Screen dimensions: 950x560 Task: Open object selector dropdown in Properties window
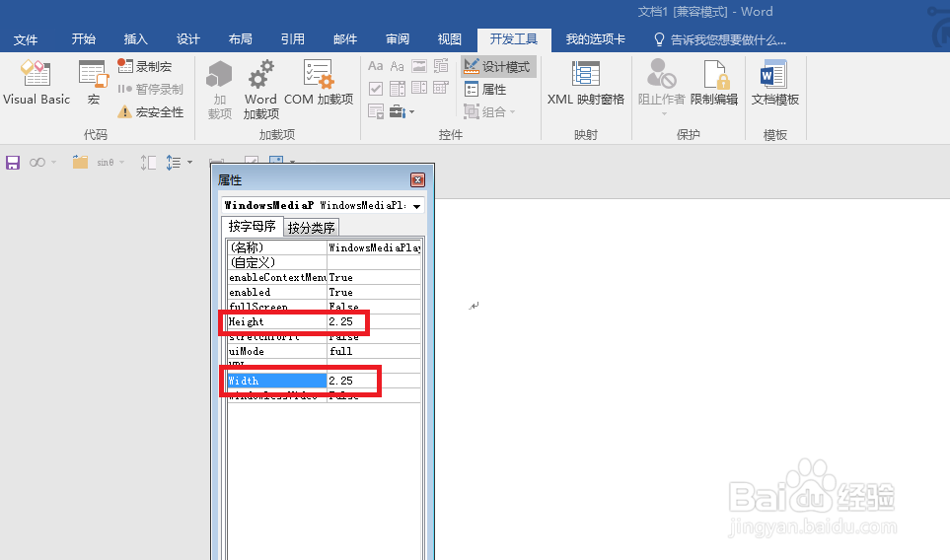coord(417,206)
